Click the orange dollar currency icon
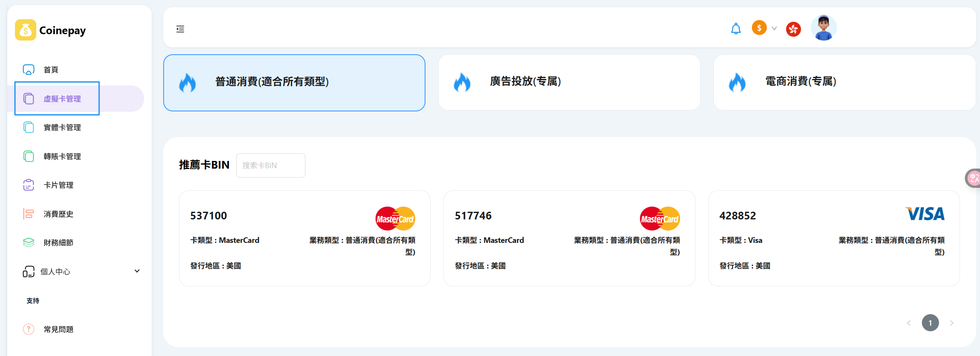 tap(759, 28)
